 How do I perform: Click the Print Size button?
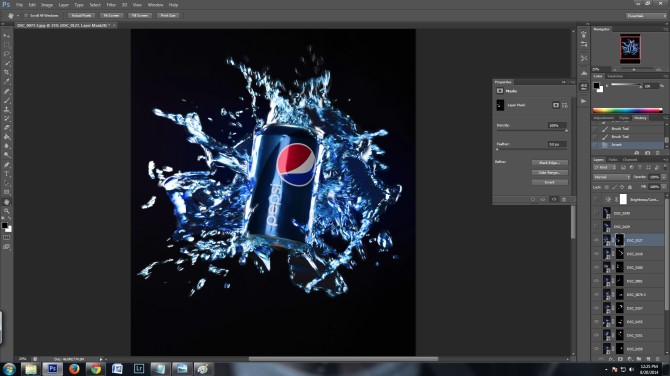pos(168,15)
